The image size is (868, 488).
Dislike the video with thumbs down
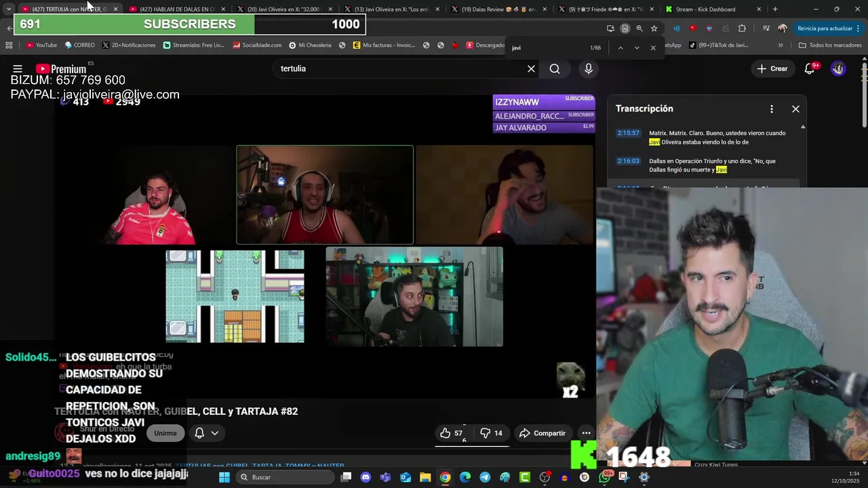pos(492,433)
